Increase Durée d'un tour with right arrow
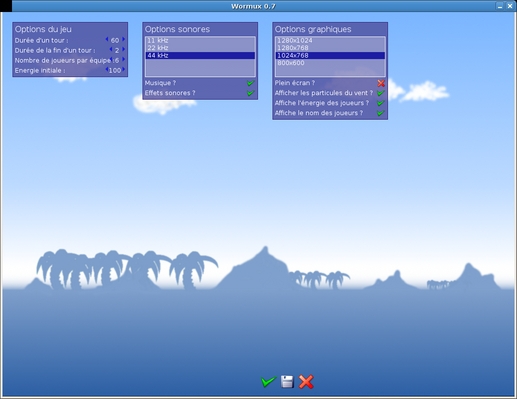517x399 pixels. point(124,39)
